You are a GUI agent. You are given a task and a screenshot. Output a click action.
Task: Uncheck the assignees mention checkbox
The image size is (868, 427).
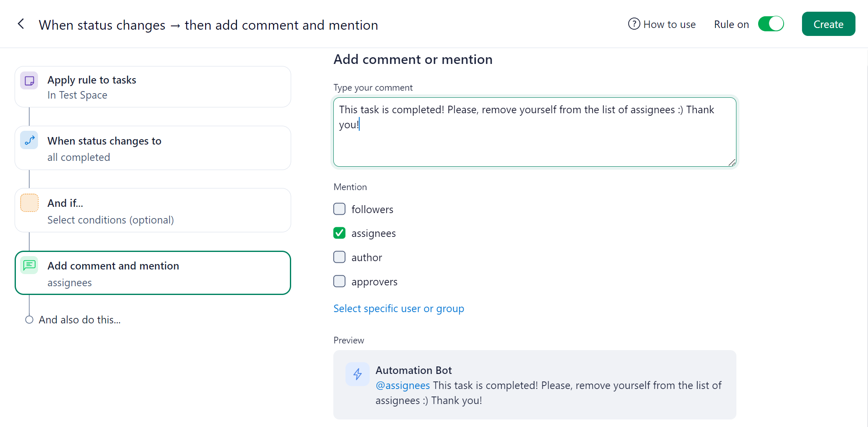[x=340, y=233]
